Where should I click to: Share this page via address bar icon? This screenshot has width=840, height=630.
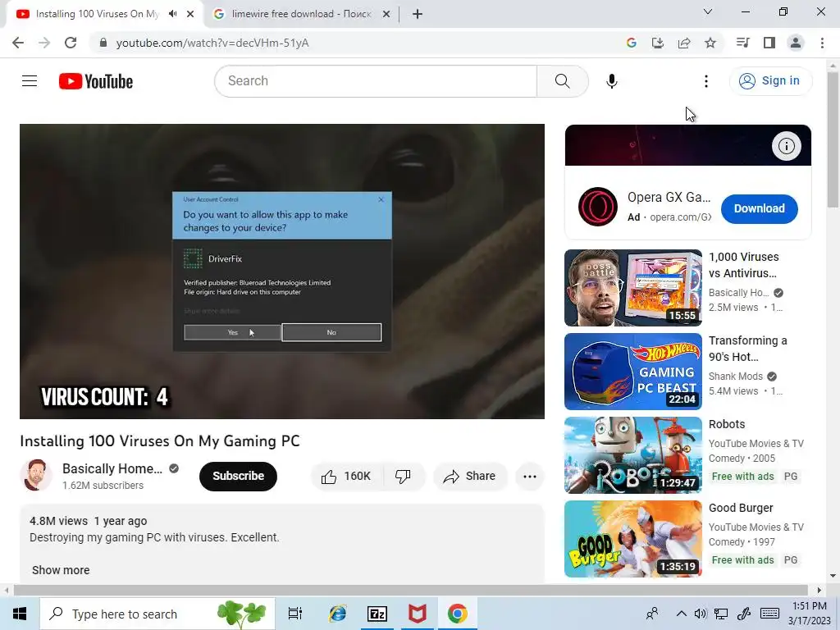(x=683, y=43)
